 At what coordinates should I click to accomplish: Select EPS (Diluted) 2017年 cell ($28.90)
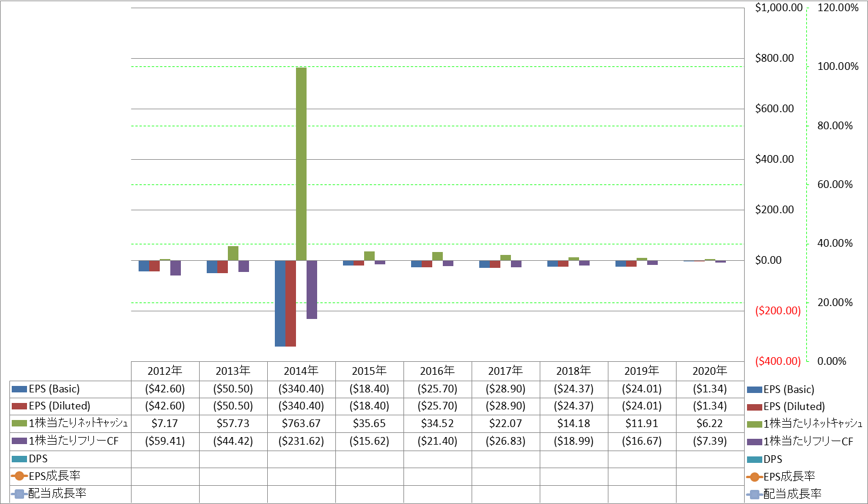tap(506, 406)
